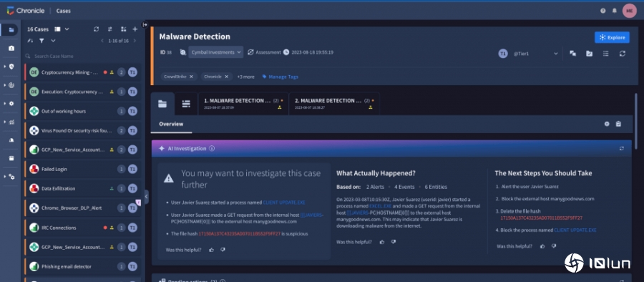Select the Phishing email detector case
644x282 pixels.
click(x=82, y=267)
